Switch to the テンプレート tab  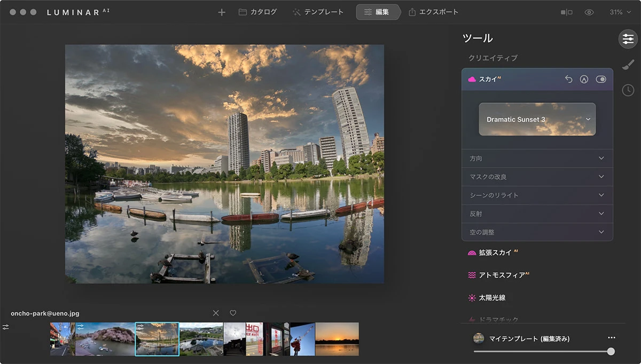click(x=318, y=12)
